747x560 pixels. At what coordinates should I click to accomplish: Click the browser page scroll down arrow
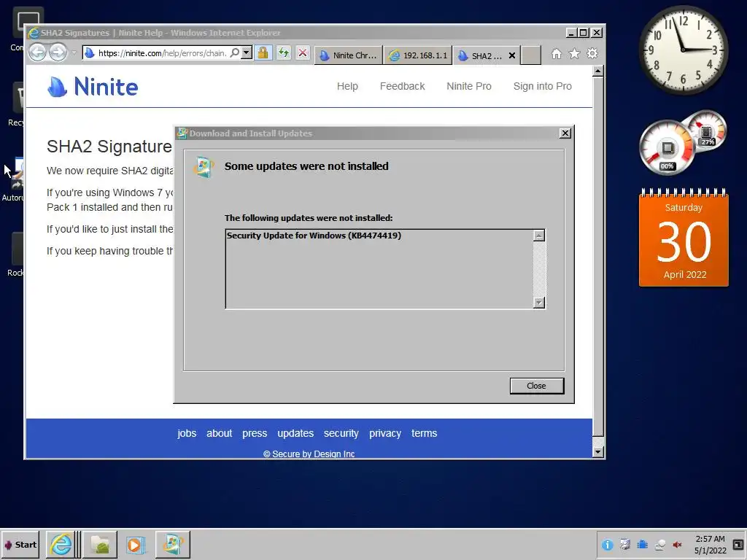pyautogui.click(x=598, y=452)
